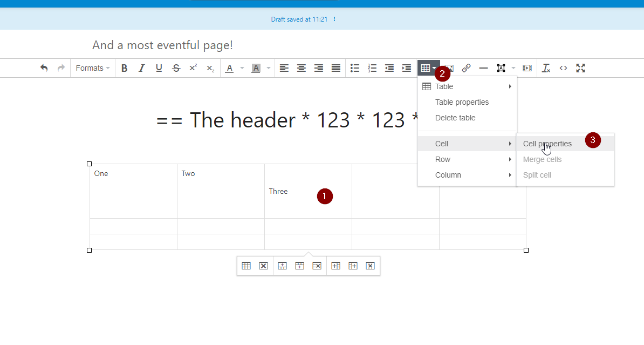Insert column after via floating table toolbar

353,265
